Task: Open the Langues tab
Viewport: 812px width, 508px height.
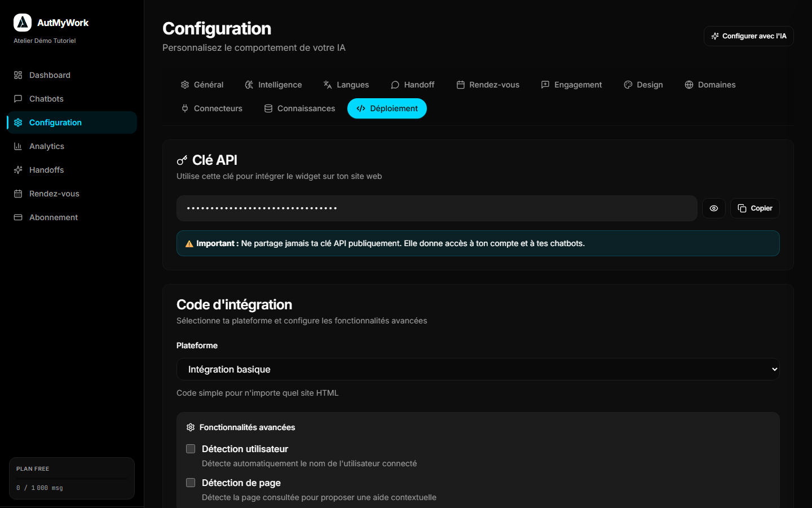Action: click(x=346, y=85)
